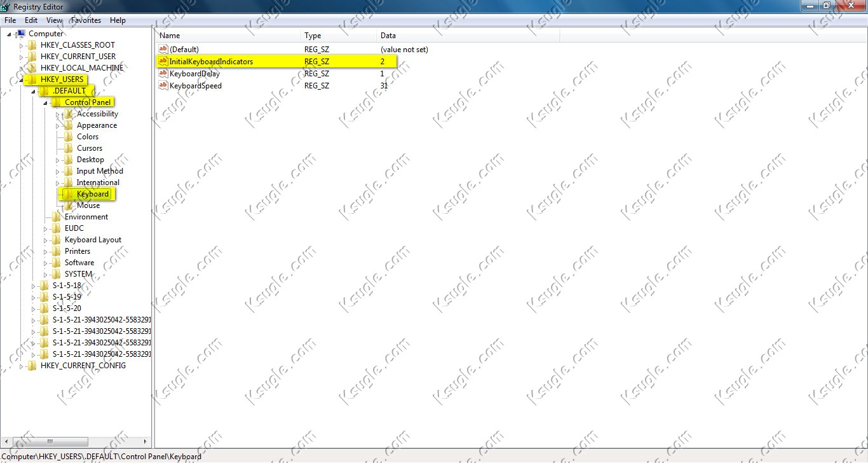Click the .DEFAULT folder icon
This screenshot has height=463, width=868.
(x=44, y=91)
